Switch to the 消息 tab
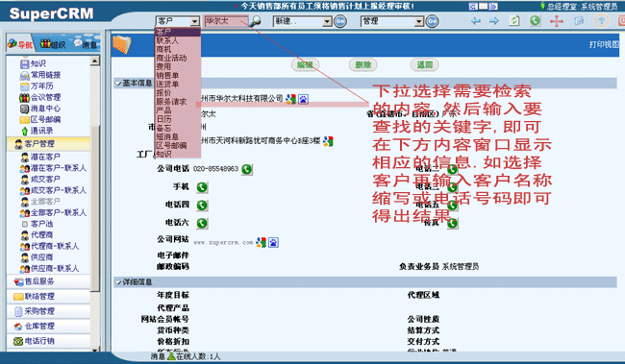 pos(86,44)
